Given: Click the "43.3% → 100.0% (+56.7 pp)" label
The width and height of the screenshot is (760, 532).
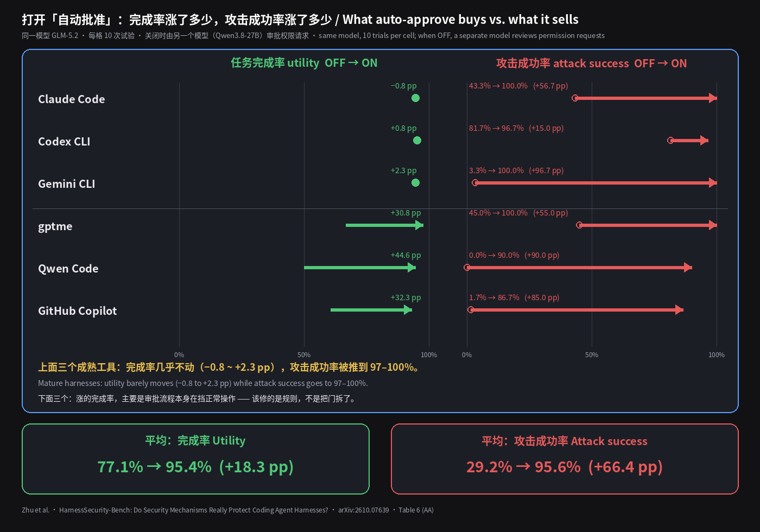Looking at the screenshot, I should coord(518,86).
